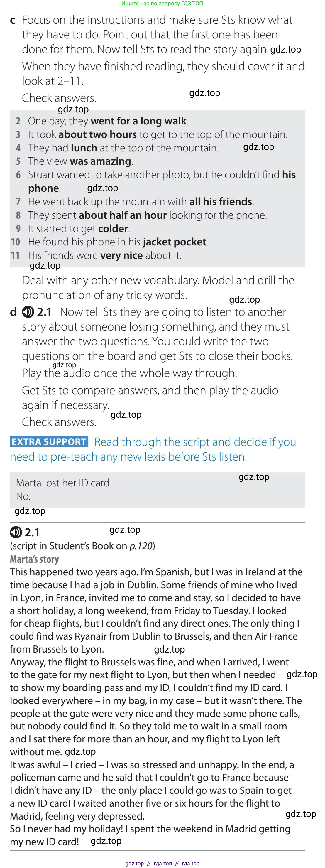This screenshot has height=868, width=325.
Task: Click the Marta's story heading
Action: [x=34, y=559]
